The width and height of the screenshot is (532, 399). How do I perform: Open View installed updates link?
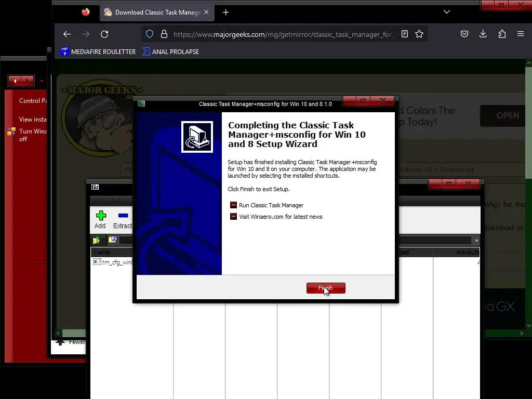tap(33, 119)
